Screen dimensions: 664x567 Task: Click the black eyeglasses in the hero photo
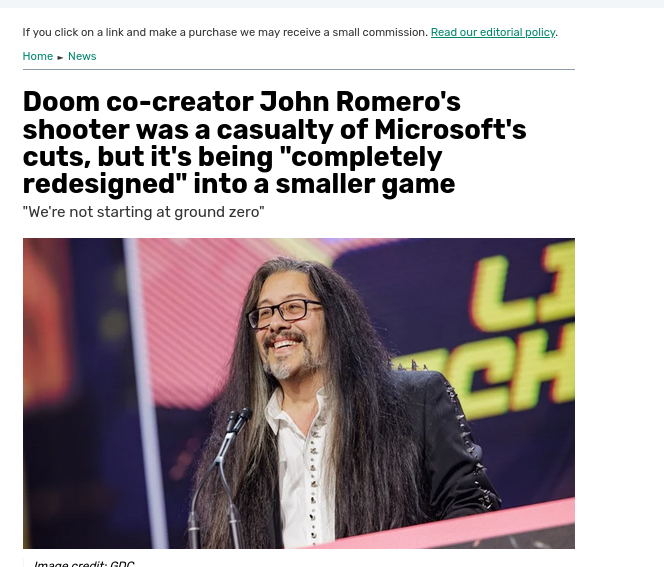[x=284, y=313]
